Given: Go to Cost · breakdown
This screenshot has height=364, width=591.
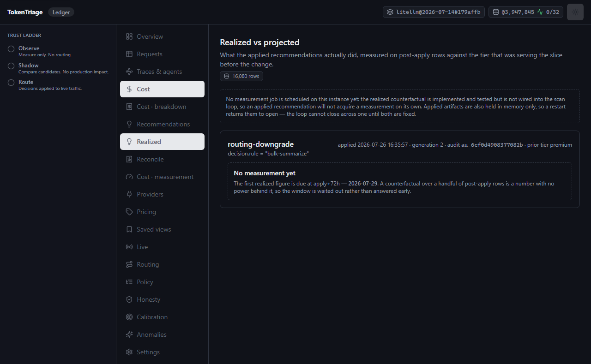Looking at the screenshot, I should 162,107.
